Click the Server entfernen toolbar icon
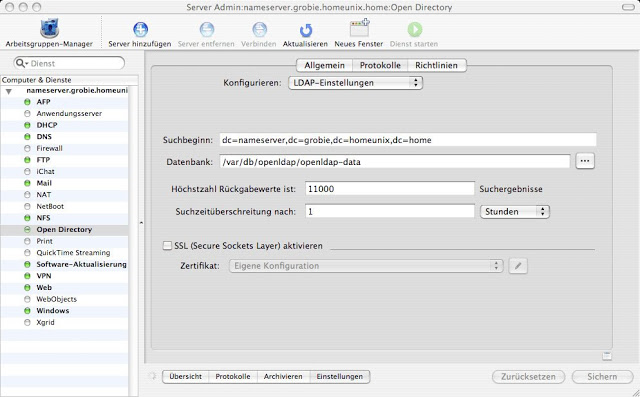Viewport: 640px width, 397px height. (x=207, y=29)
